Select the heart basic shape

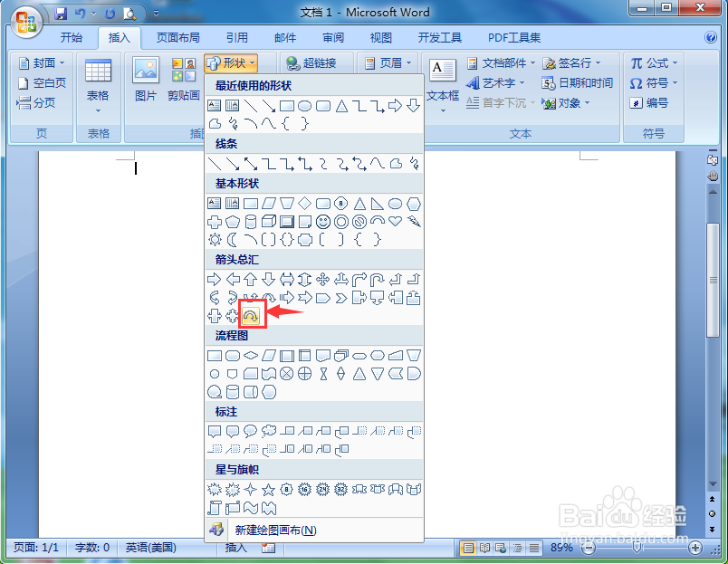tap(395, 222)
